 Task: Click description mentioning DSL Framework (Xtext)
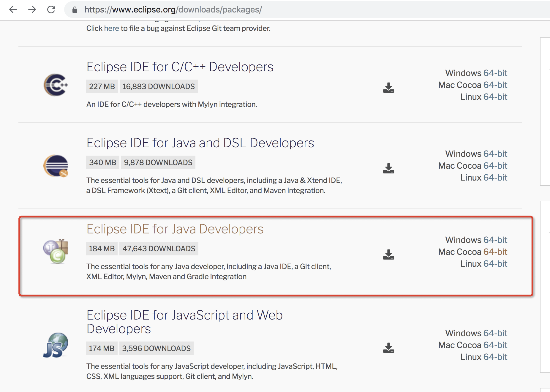[x=214, y=185]
